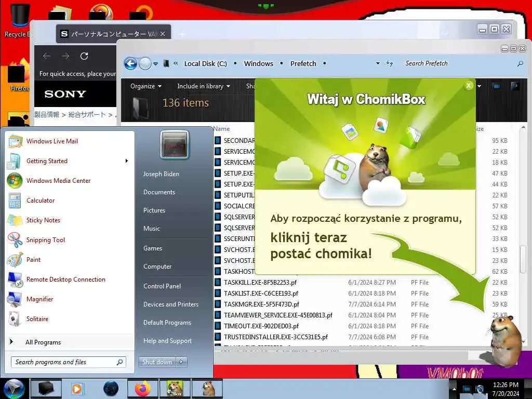Click the Start orb button
The image size is (532, 399).
[14, 389]
